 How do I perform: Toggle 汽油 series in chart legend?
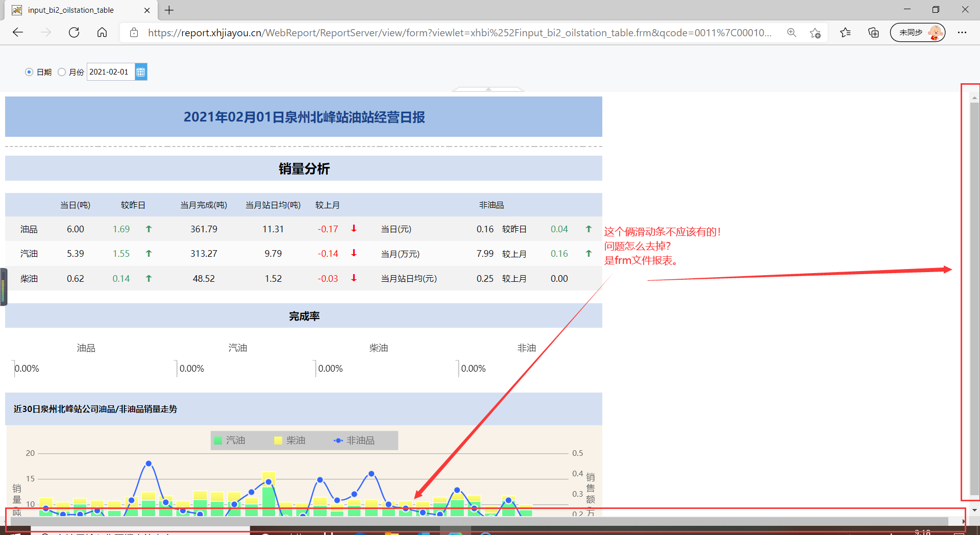tap(230, 440)
